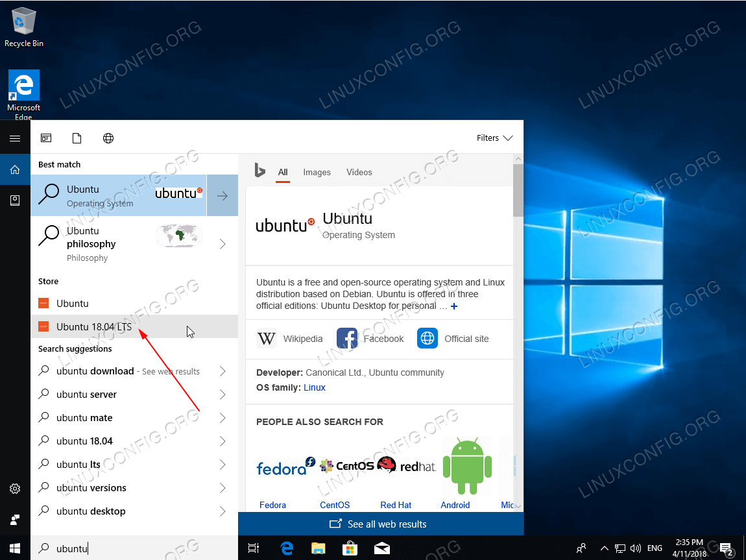Open the CentOS related search link
Image resolution: width=746 pixels, height=560 pixels.
pos(335,505)
